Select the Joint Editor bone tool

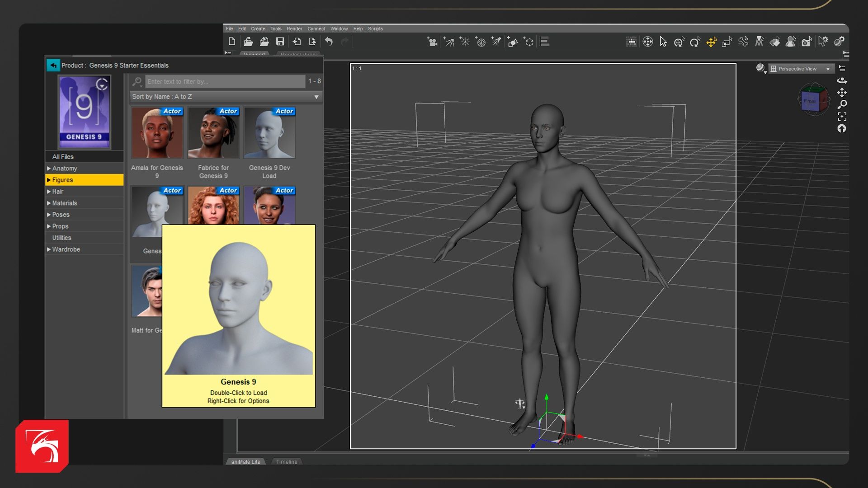pyautogui.click(x=743, y=42)
